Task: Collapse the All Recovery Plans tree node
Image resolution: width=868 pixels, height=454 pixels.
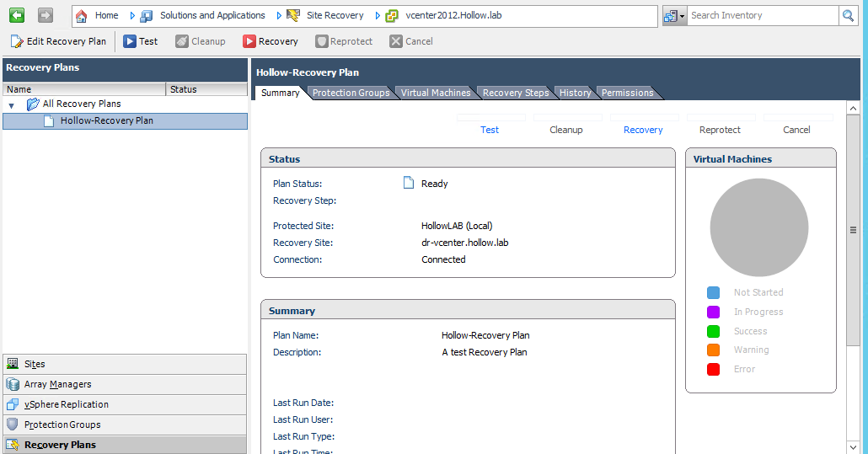Action: pos(12,104)
